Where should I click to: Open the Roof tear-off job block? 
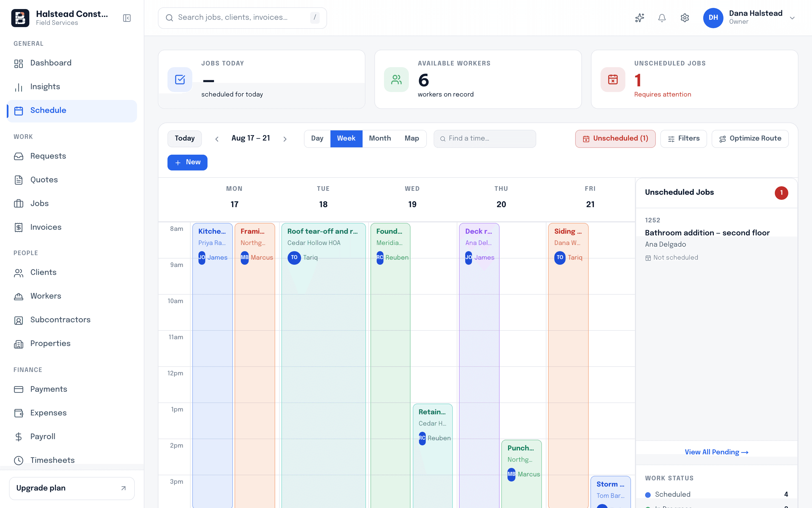click(x=323, y=365)
